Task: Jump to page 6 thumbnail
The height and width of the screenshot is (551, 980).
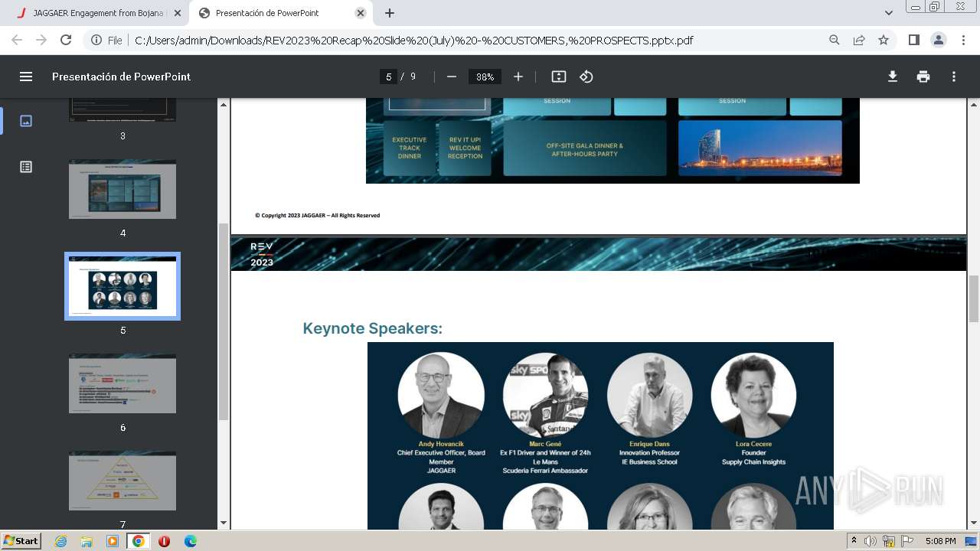Action: (x=122, y=383)
